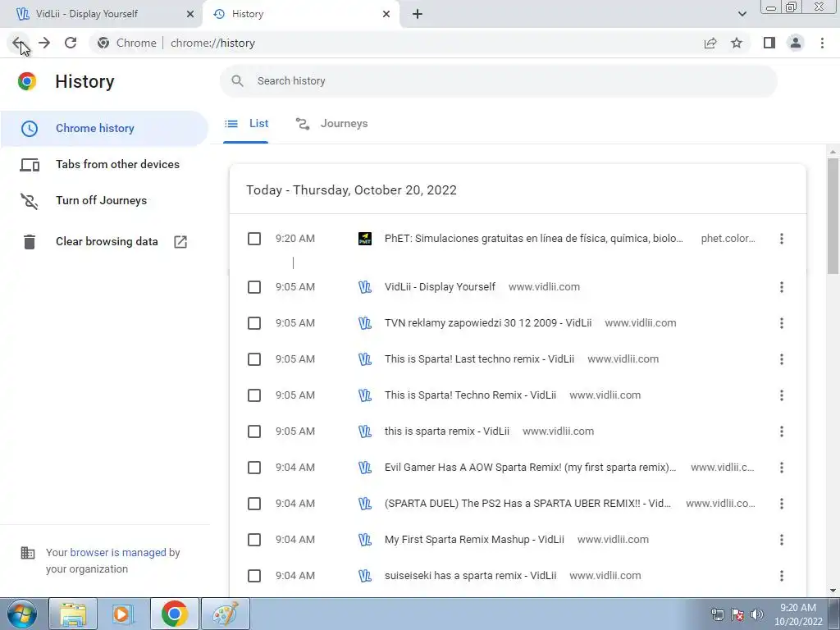Open more actions for This is Sparta! Techno Remix

click(x=782, y=395)
